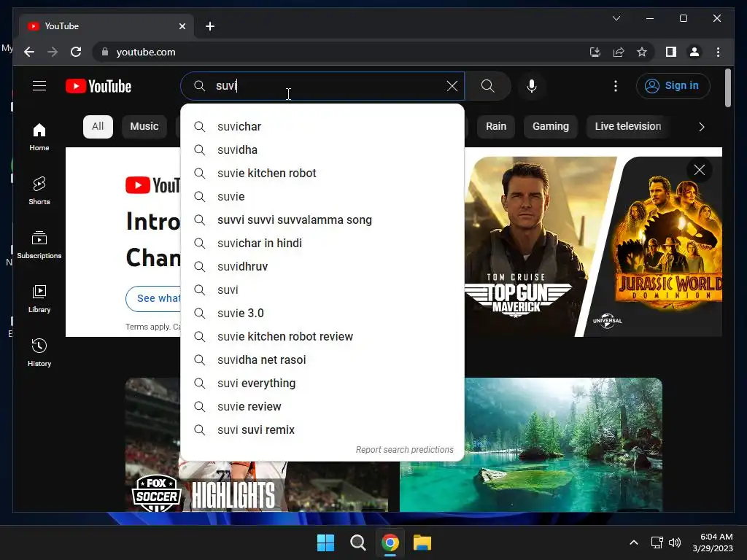Image resolution: width=747 pixels, height=560 pixels.
Task: Open the taskbar clock and date
Action: tap(713, 542)
